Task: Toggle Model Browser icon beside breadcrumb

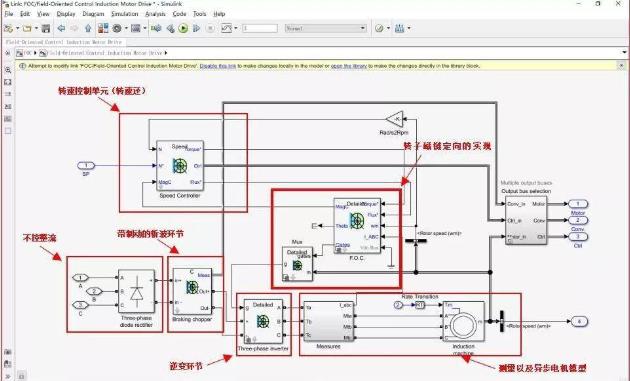Action: (x=7, y=53)
